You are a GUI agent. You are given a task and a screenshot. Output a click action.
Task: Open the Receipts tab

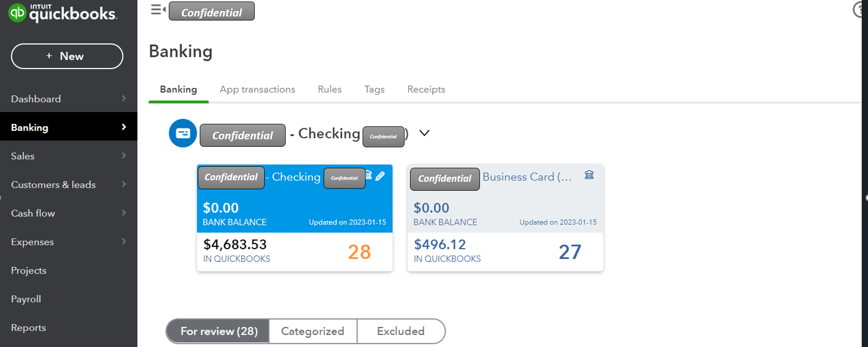click(426, 89)
